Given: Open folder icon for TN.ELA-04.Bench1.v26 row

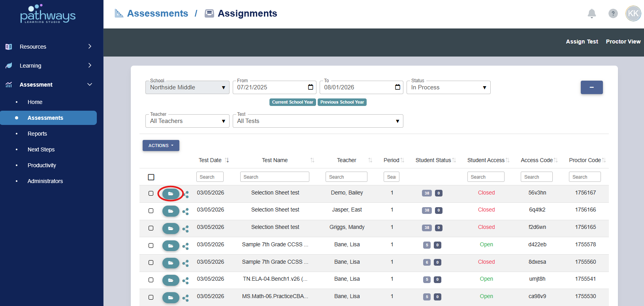Looking at the screenshot, I should (171, 280).
